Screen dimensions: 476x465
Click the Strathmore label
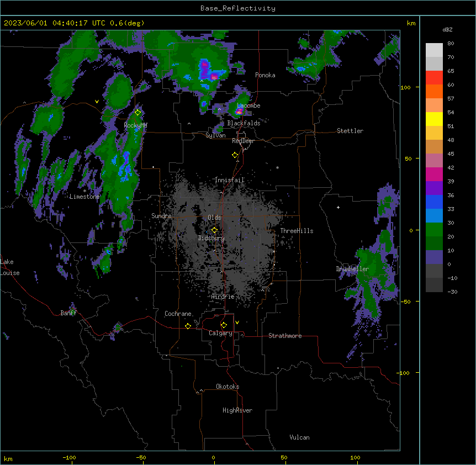pos(285,336)
